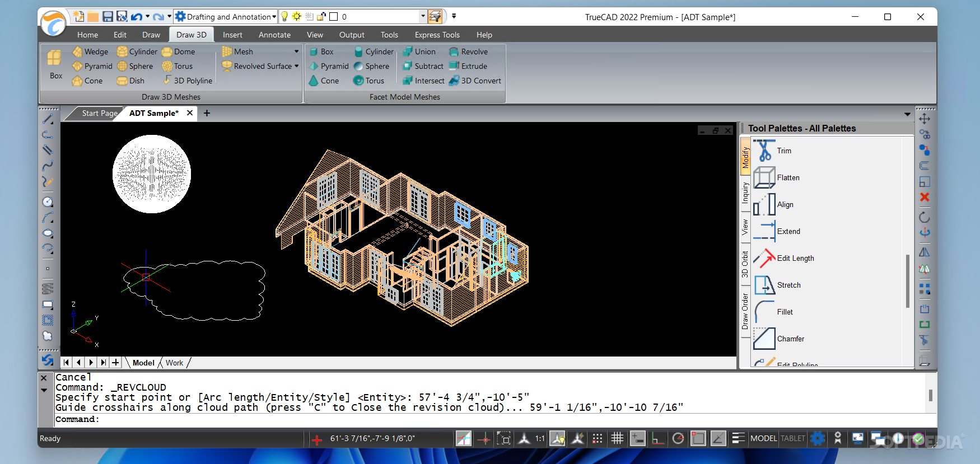Open the document tabs list arrow
This screenshot has width=980, height=464.
[x=907, y=114]
